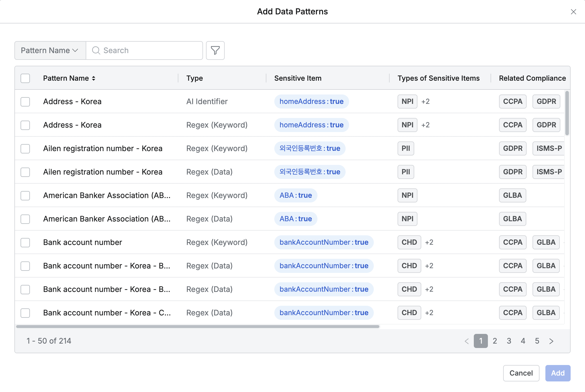Toggle the select-all header checkbox

click(x=25, y=78)
